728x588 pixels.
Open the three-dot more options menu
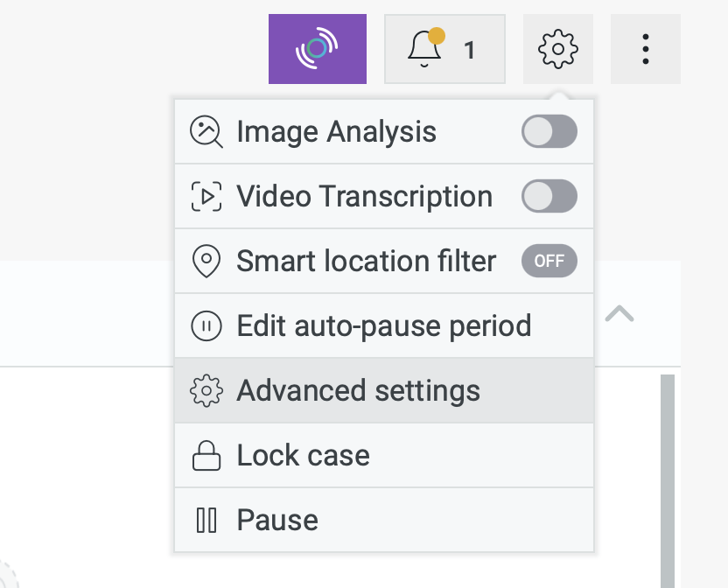[645, 50]
